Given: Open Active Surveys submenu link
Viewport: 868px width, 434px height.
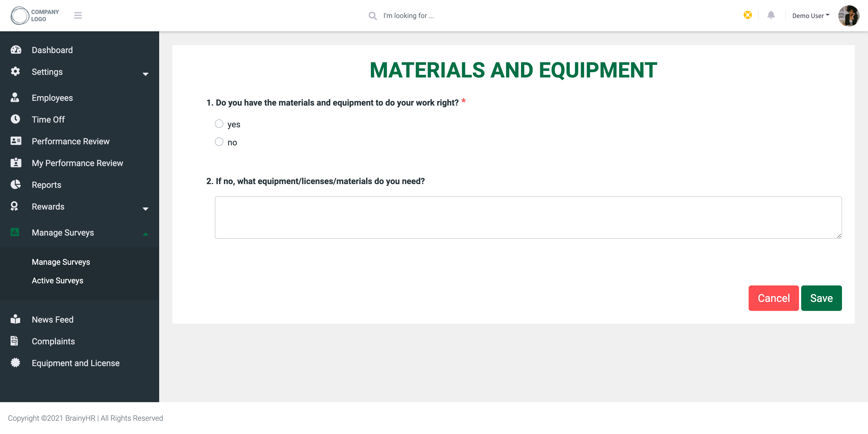Looking at the screenshot, I should tap(58, 280).
